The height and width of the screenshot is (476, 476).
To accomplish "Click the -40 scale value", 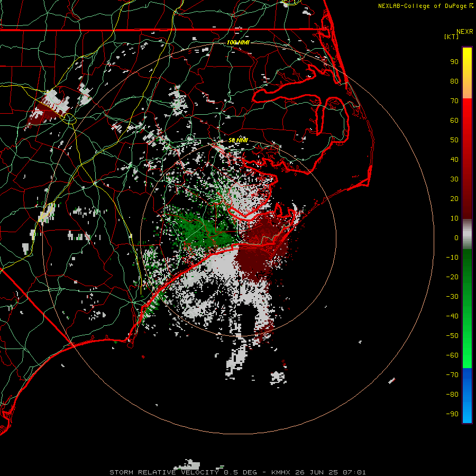I will click(452, 316).
